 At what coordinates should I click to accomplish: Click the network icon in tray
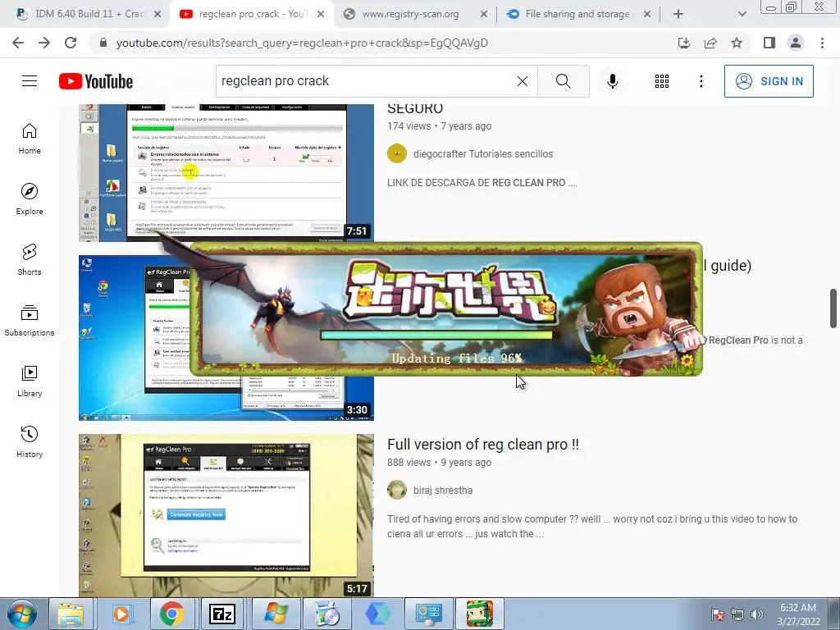coord(737,614)
